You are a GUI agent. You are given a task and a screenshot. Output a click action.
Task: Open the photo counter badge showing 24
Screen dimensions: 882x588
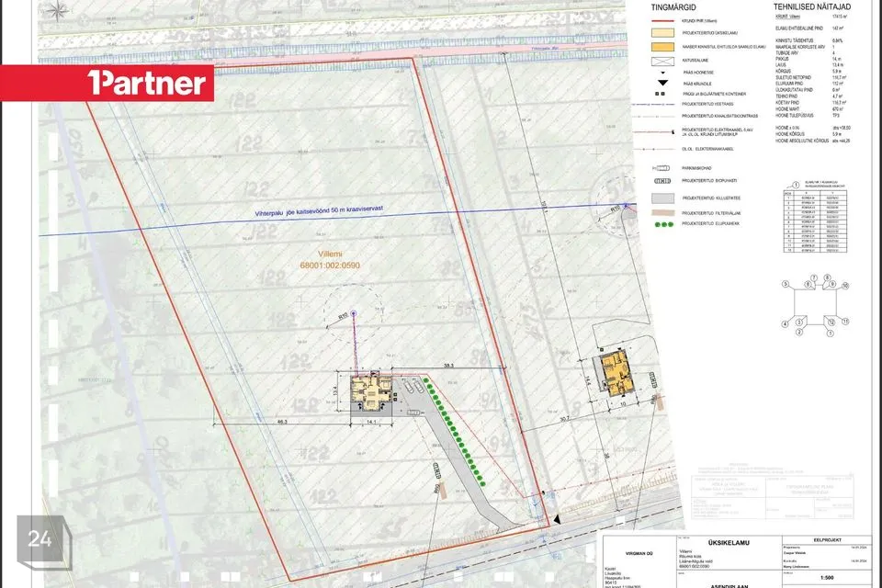(x=44, y=541)
